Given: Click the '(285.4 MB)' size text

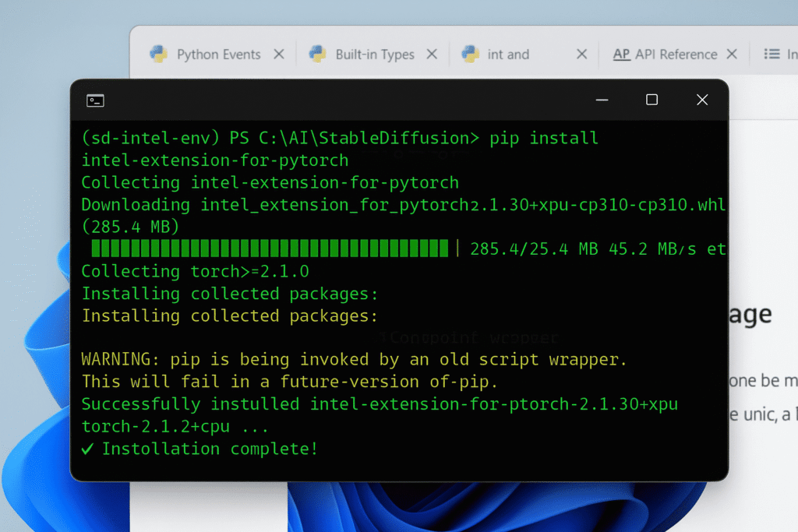Looking at the screenshot, I should 130,227.
